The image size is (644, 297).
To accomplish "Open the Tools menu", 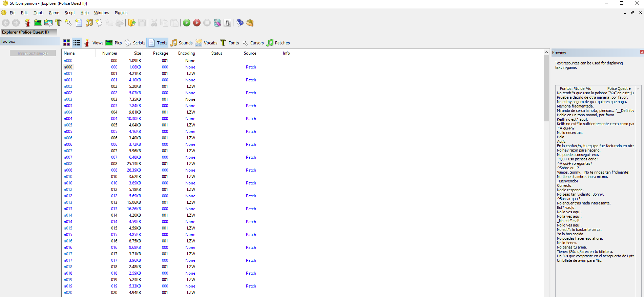I will (39, 13).
